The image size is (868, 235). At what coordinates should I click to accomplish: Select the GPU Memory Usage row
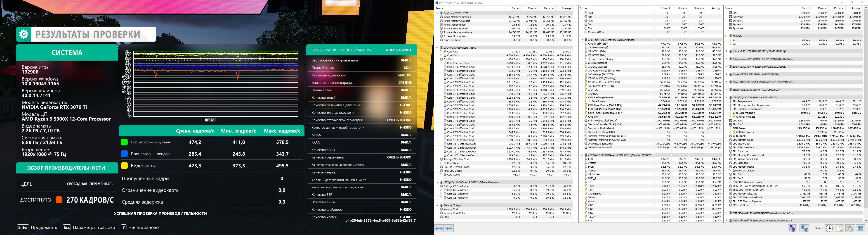click(794, 166)
